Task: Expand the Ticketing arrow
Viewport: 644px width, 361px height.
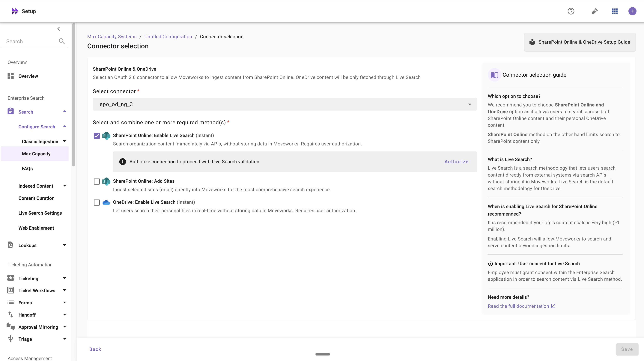Action: pos(64,278)
